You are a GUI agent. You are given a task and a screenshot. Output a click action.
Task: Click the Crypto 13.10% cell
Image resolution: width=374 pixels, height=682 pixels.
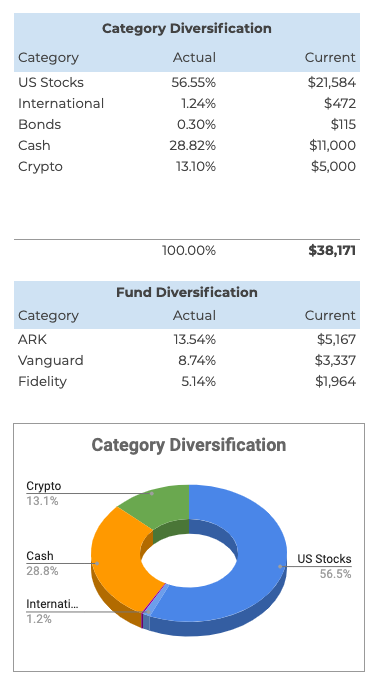click(196, 166)
